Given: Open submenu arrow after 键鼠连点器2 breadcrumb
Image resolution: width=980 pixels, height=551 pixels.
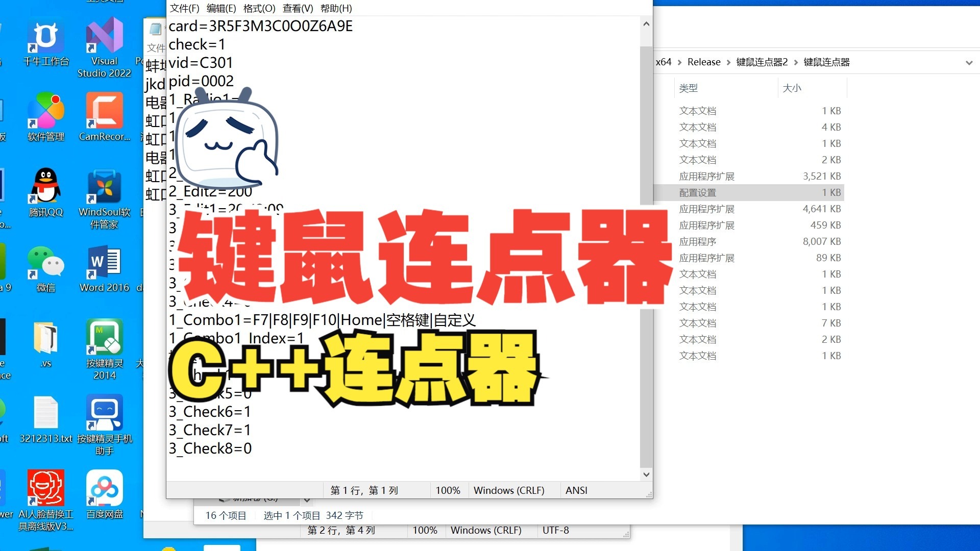Looking at the screenshot, I should pos(796,62).
